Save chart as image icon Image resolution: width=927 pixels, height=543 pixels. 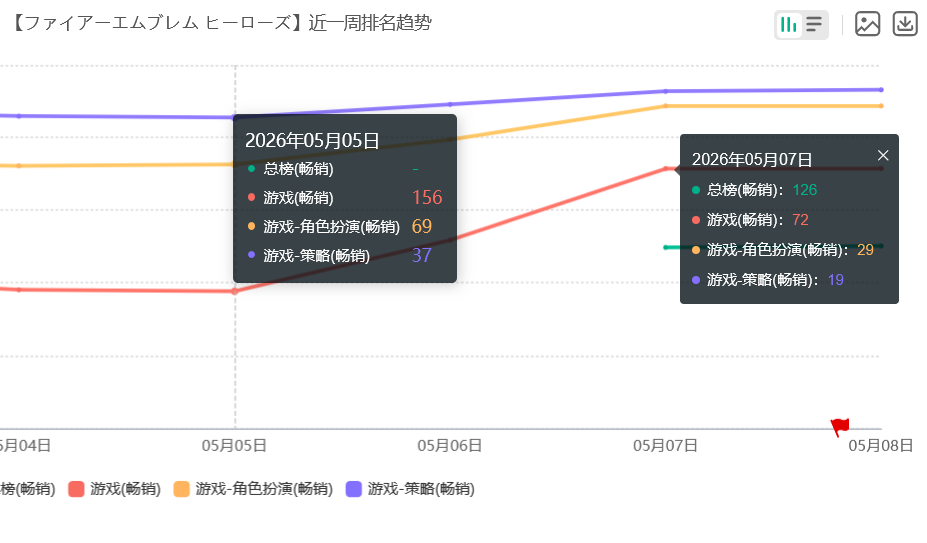[x=867, y=24]
